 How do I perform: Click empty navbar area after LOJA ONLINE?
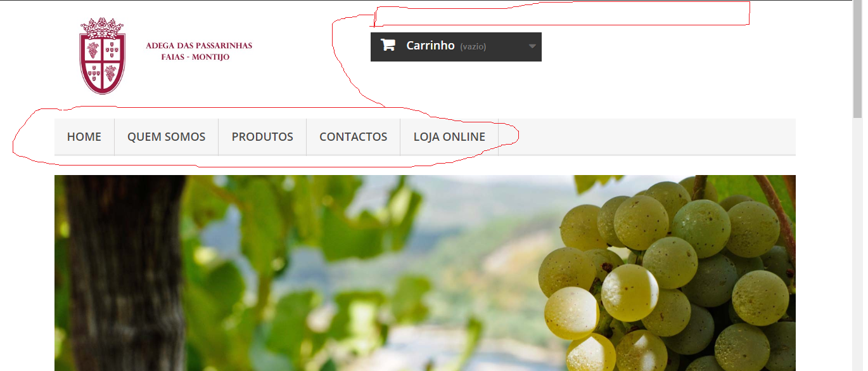pyautogui.click(x=647, y=136)
